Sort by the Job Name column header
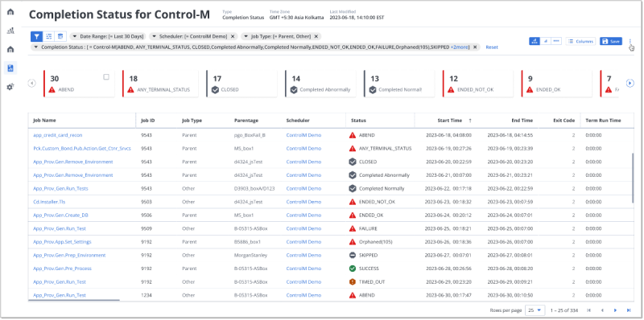Image resolution: width=644 pixels, height=320 pixels. [x=45, y=121]
